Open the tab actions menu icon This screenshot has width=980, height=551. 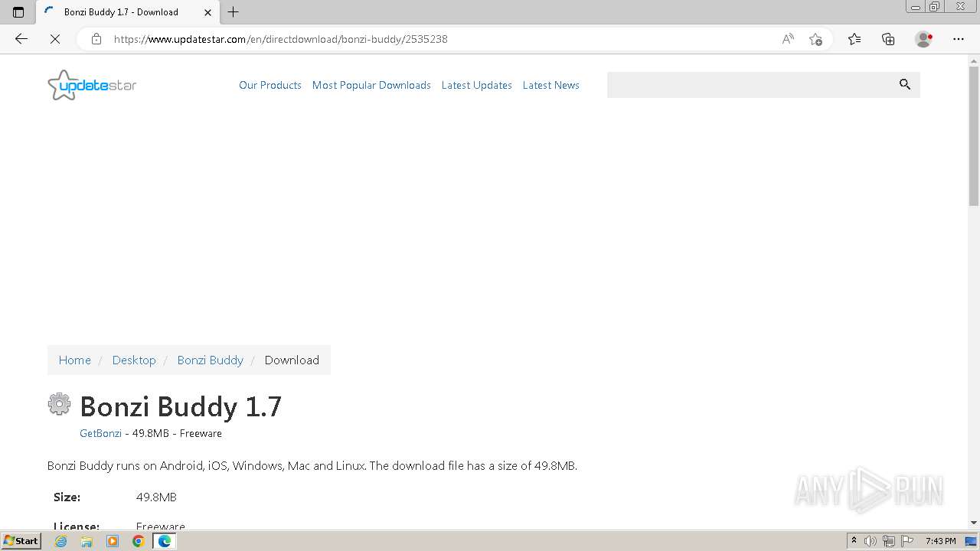click(18, 12)
